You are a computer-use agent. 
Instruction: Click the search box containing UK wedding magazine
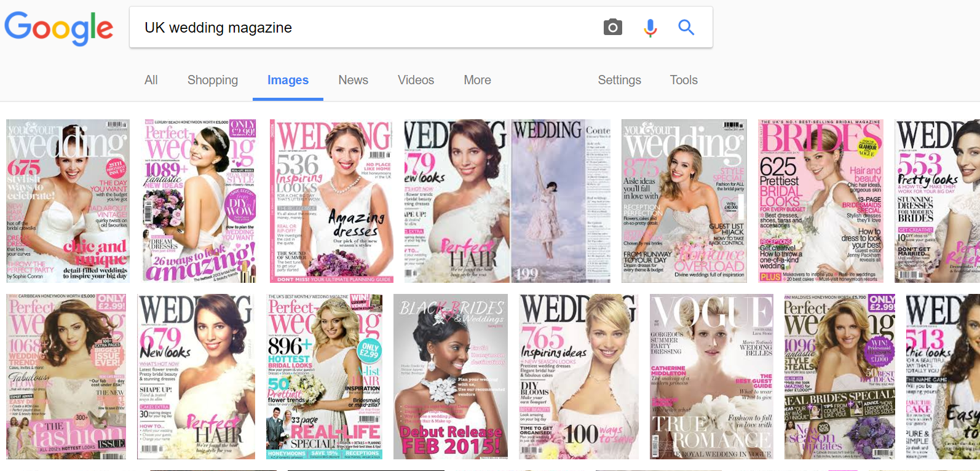point(363,28)
